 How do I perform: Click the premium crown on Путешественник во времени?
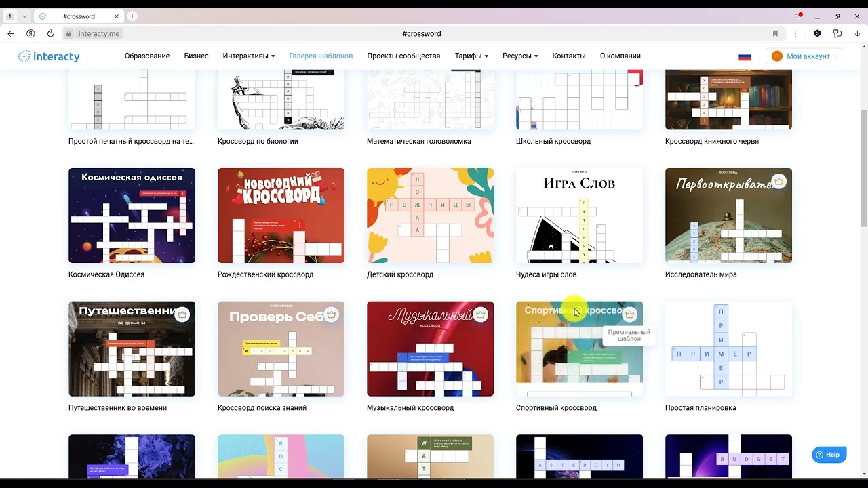point(182,314)
